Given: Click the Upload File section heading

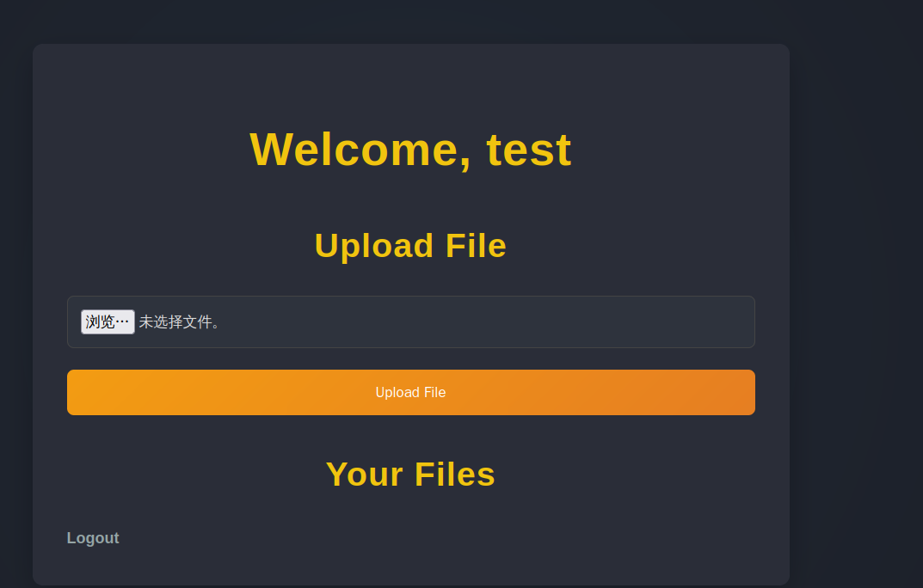Looking at the screenshot, I should (x=411, y=246).
